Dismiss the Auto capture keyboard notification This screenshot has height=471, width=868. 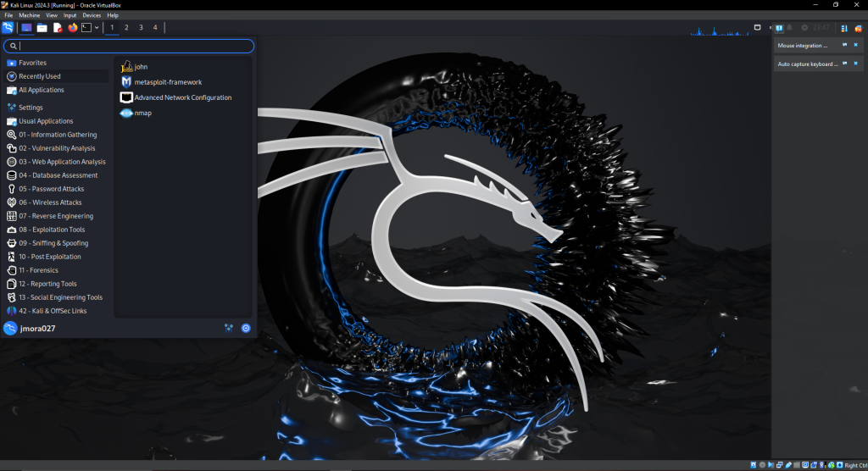coord(855,63)
